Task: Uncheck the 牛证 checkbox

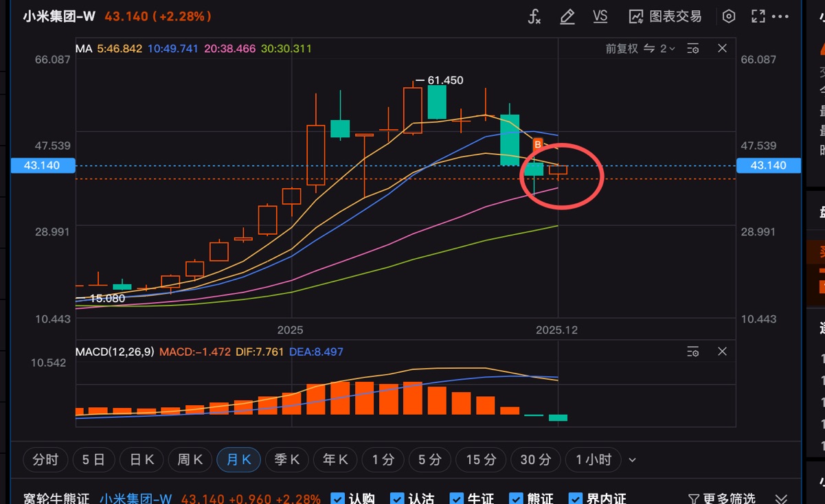Action: coord(456,499)
